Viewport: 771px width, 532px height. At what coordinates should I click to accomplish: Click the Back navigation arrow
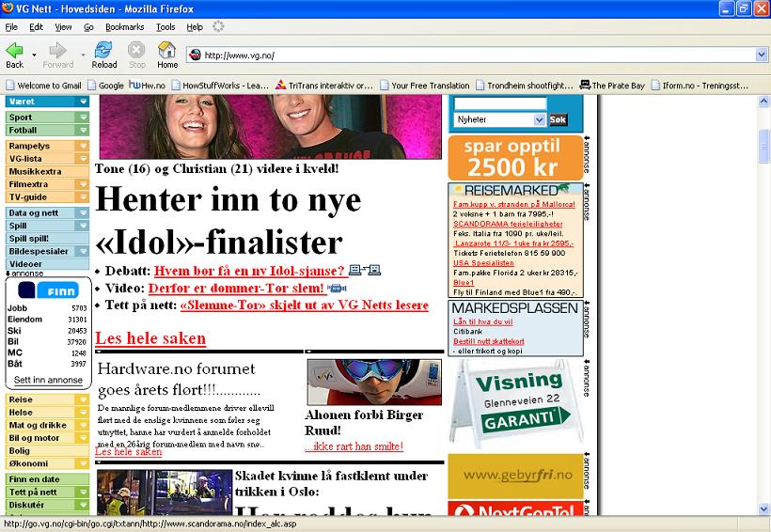pyautogui.click(x=14, y=50)
